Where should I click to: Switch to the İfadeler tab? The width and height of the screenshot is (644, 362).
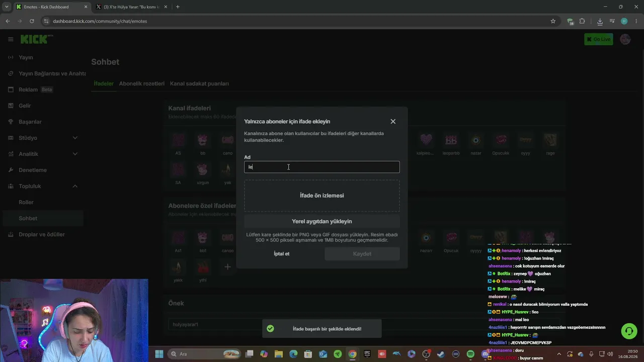[104, 83]
